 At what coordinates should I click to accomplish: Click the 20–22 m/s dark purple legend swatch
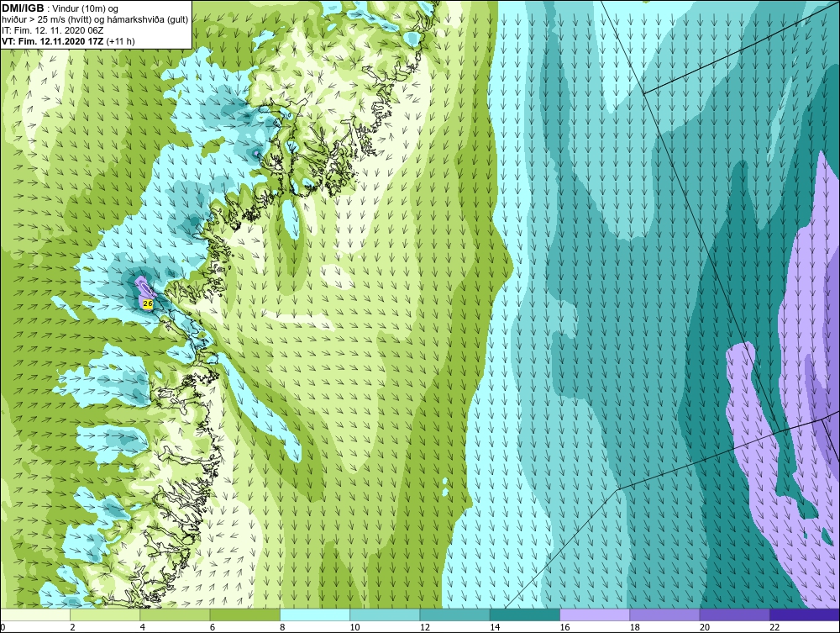(734, 615)
